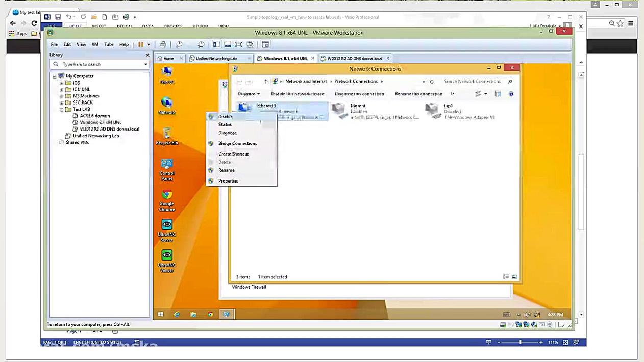Open the VMware Edit menu

(67, 44)
